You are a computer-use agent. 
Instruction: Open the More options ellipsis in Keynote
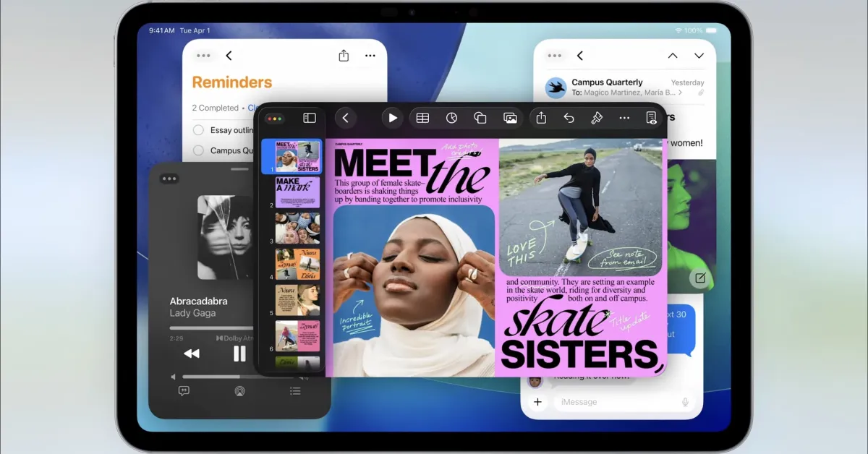pyautogui.click(x=625, y=118)
